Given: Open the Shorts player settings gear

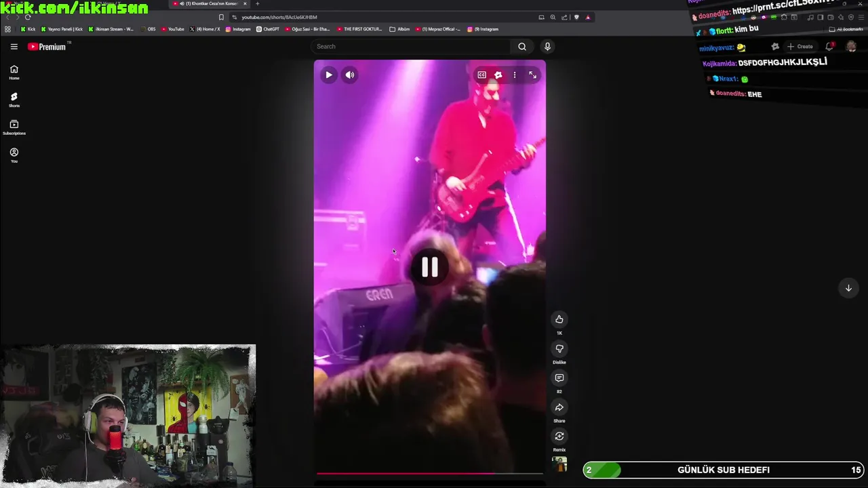Looking at the screenshot, I should click(498, 75).
